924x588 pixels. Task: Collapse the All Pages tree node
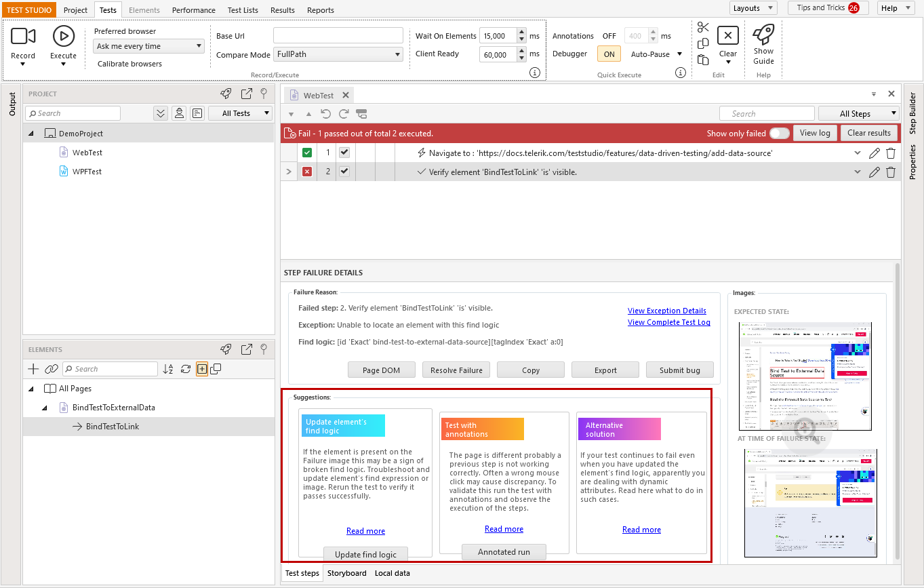click(x=31, y=389)
